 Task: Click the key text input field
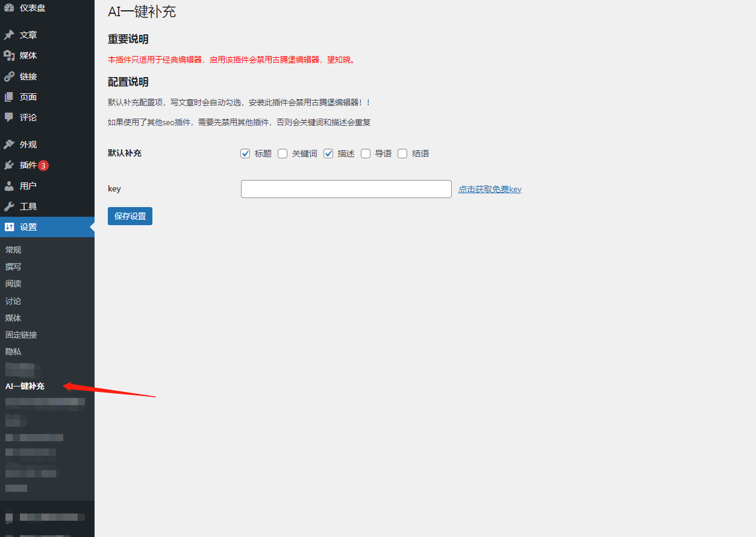point(346,189)
